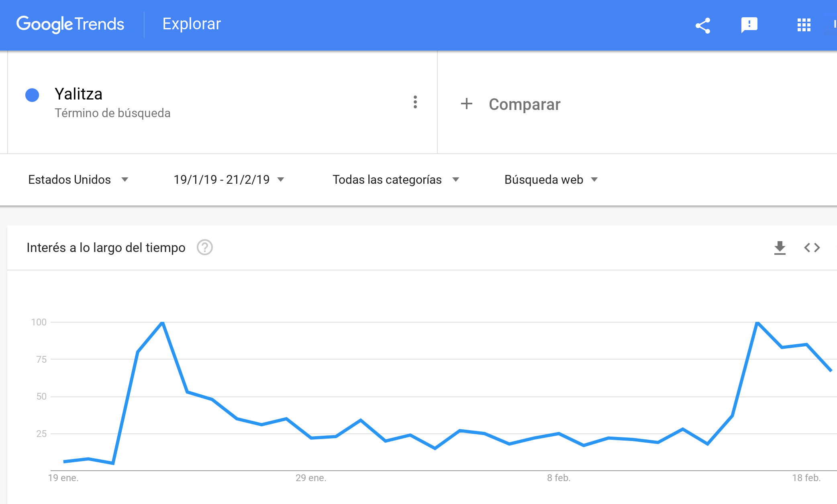
Task: Open the Explorar section
Action: click(192, 24)
